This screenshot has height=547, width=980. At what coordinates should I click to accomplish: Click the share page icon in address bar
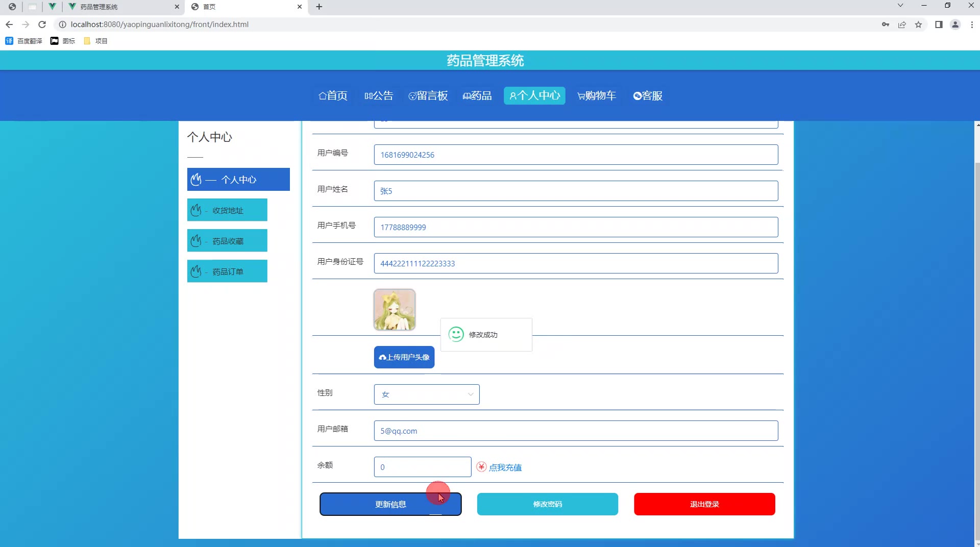[902, 24]
